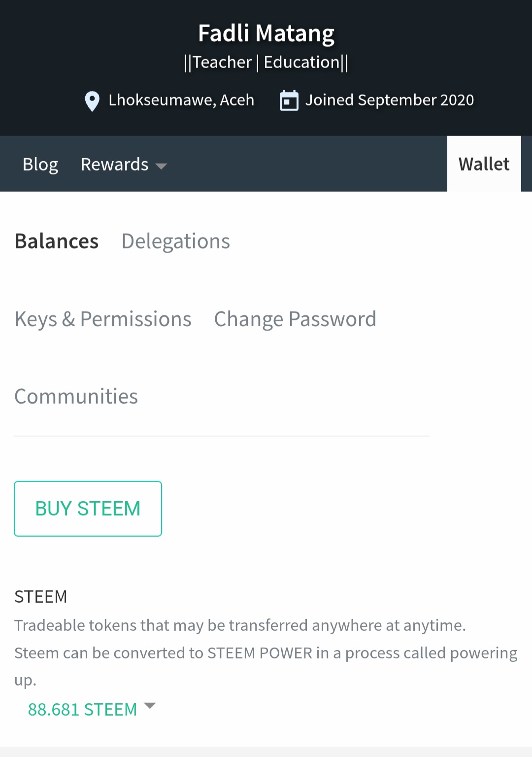Go to Keys & Permissions
Screen dimensions: 532x757
click(x=103, y=319)
